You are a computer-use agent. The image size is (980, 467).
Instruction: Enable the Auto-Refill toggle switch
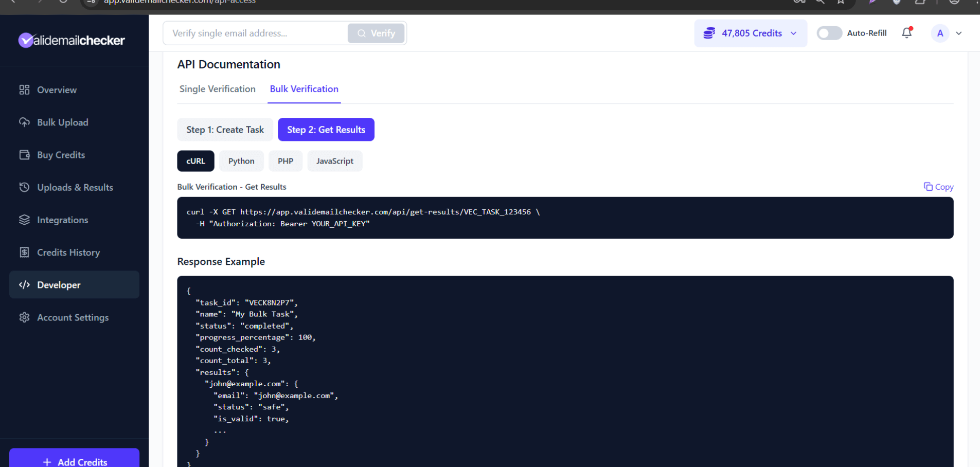(829, 33)
